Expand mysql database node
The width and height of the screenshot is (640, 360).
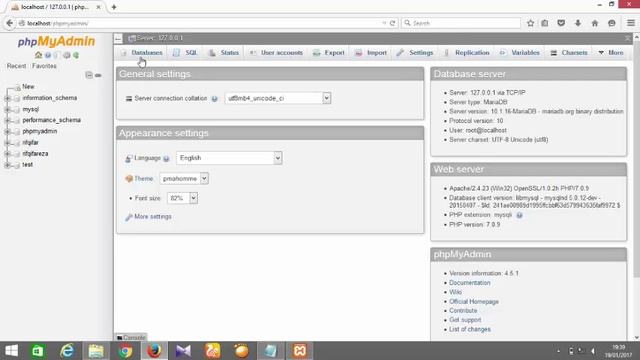(x=7, y=110)
